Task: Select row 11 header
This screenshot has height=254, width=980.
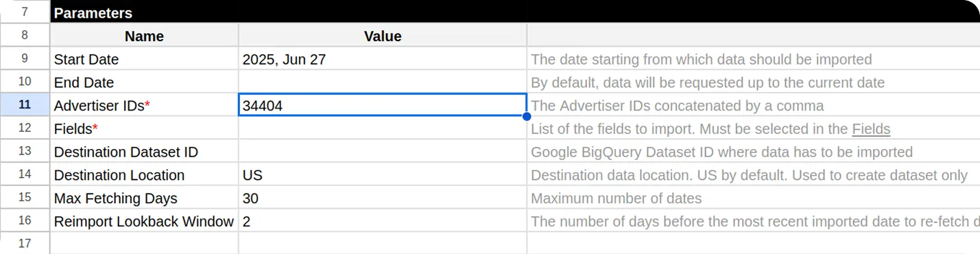Action: click(25, 105)
